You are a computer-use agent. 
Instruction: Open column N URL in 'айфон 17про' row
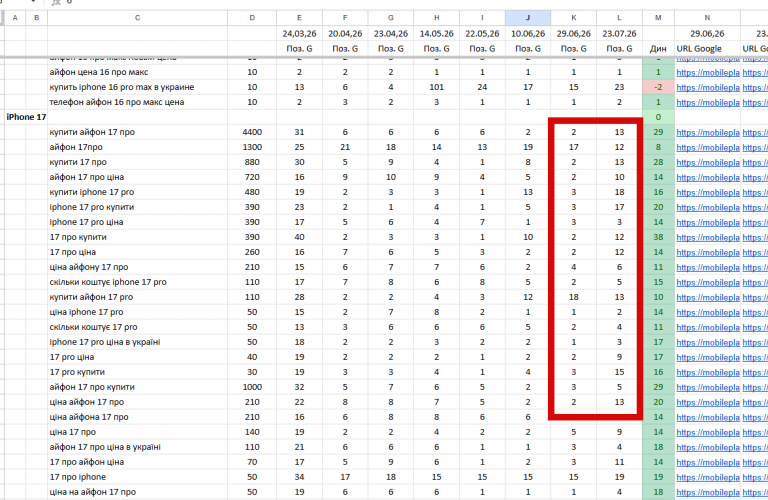[708, 147]
